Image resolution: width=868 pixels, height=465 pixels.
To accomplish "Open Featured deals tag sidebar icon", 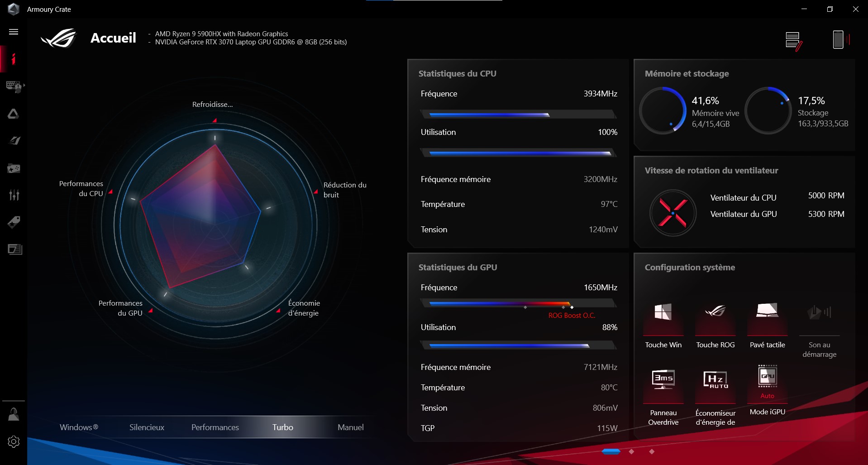I will pos(14,222).
